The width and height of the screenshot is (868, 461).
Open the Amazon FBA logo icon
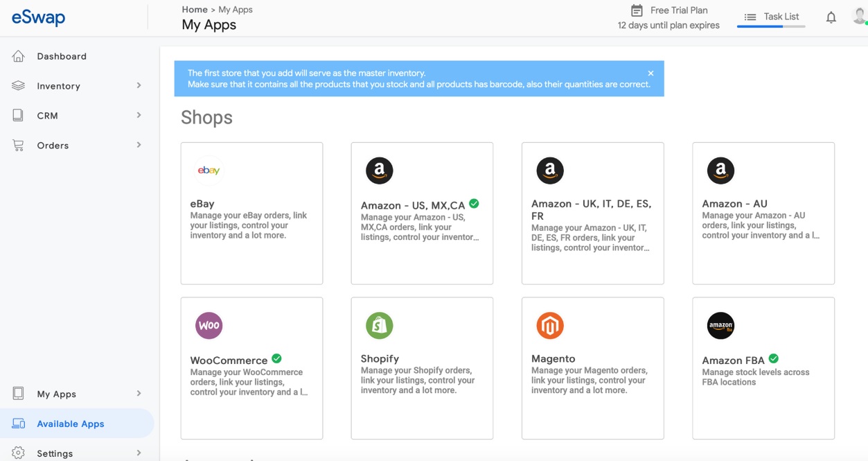(720, 325)
